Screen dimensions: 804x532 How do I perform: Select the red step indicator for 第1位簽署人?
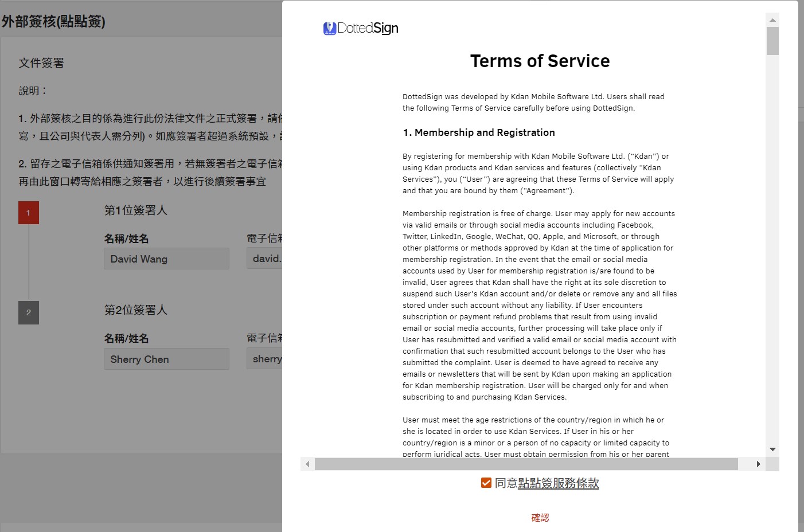click(x=28, y=212)
